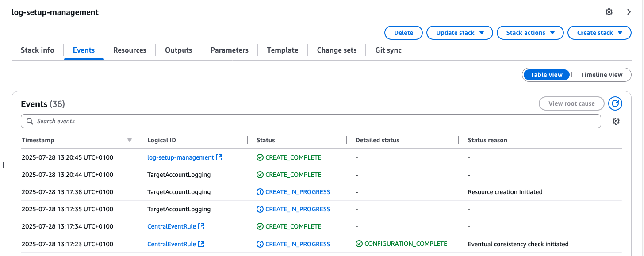Open the Update stack dropdown
Screen dimensions: 644x256
click(460, 32)
